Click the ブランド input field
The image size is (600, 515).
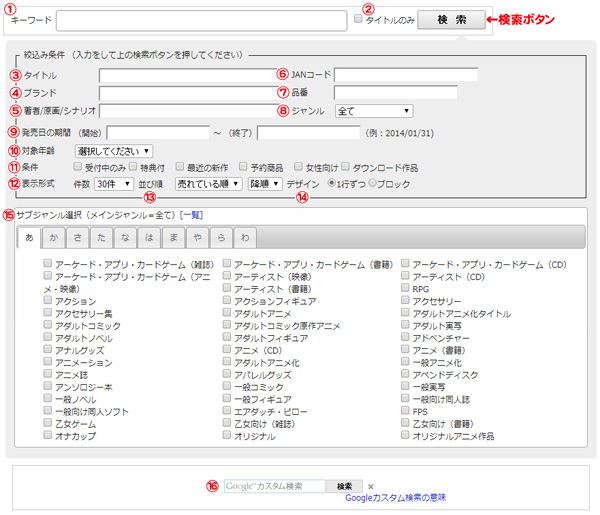pos(188,93)
